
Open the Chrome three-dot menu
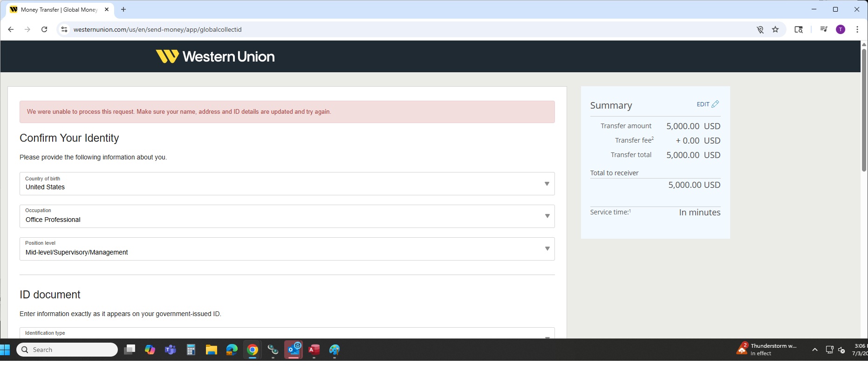(857, 29)
